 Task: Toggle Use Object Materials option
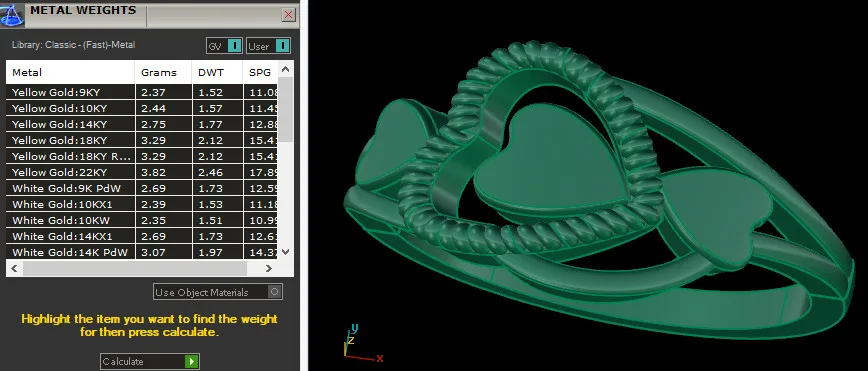pos(218,292)
